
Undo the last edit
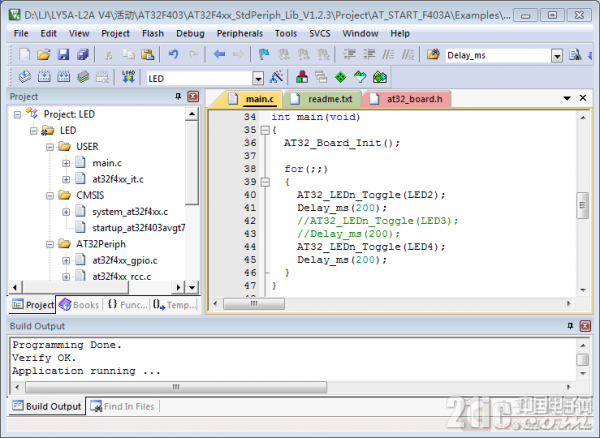[x=173, y=55]
